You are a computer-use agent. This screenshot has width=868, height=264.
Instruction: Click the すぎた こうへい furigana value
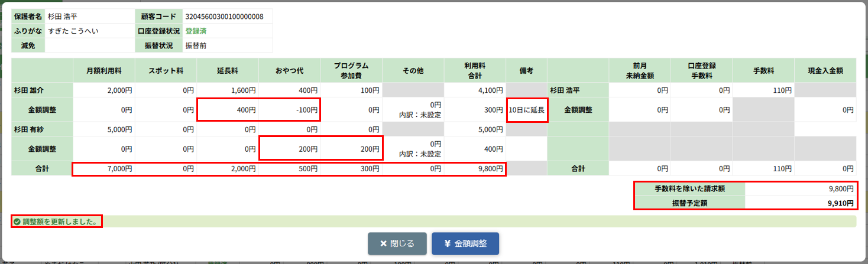click(73, 31)
